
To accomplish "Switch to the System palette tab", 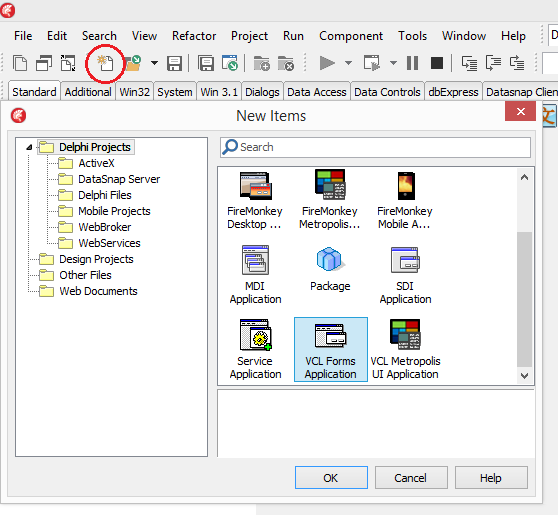I will click(175, 91).
